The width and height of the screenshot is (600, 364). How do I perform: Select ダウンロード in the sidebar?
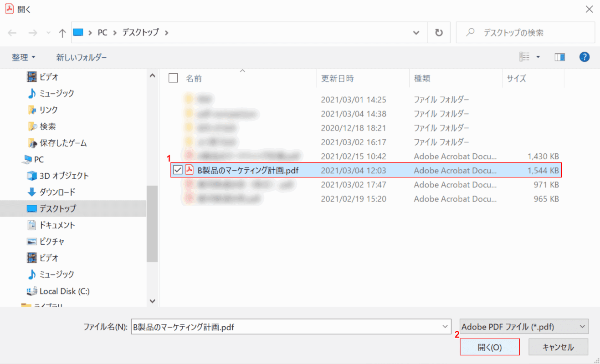[x=51, y=192]
